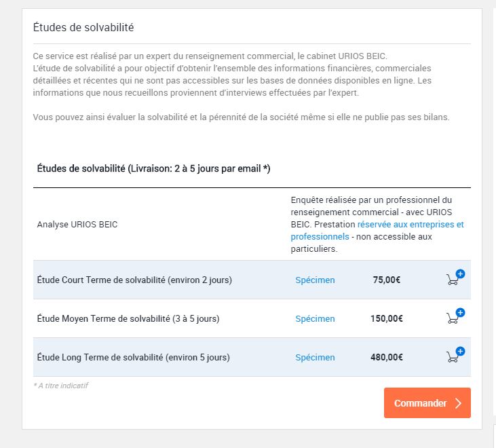Image resolution: width=496 pixels, height=448 pixels.
Task: Click the table header mentioning Livraison 2 à 5 jours
Action: pos(153,168)
